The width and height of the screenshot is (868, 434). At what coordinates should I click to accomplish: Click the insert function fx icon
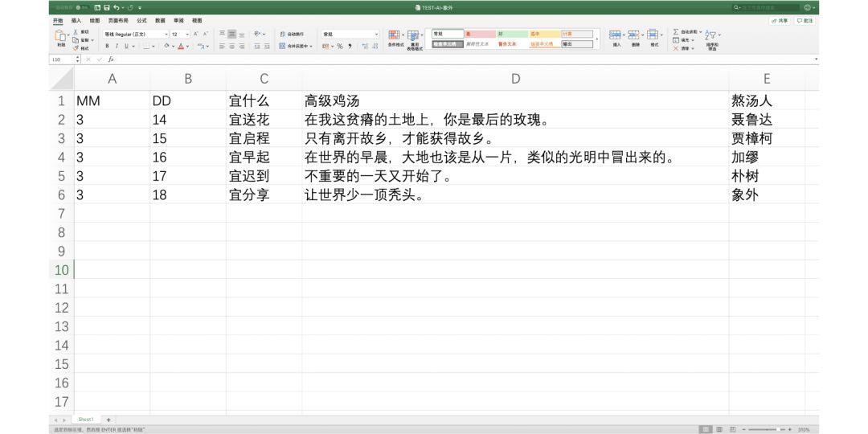(x=111, y=59)
